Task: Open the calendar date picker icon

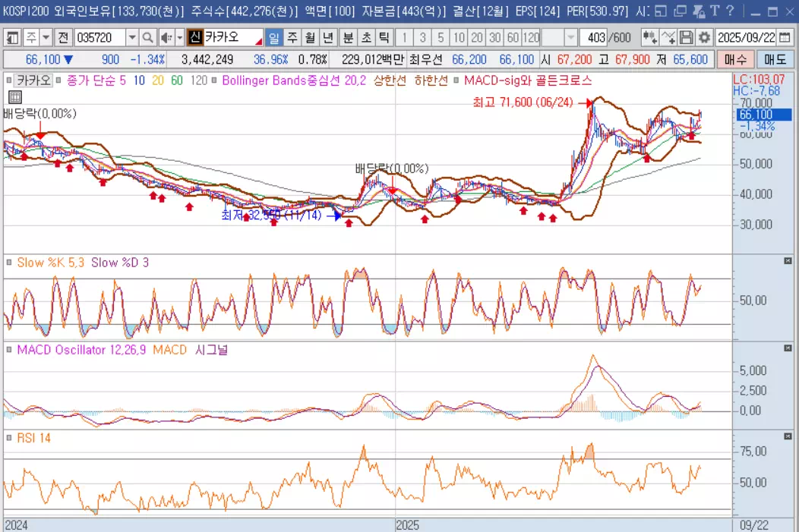Action: tap(785, 38)
